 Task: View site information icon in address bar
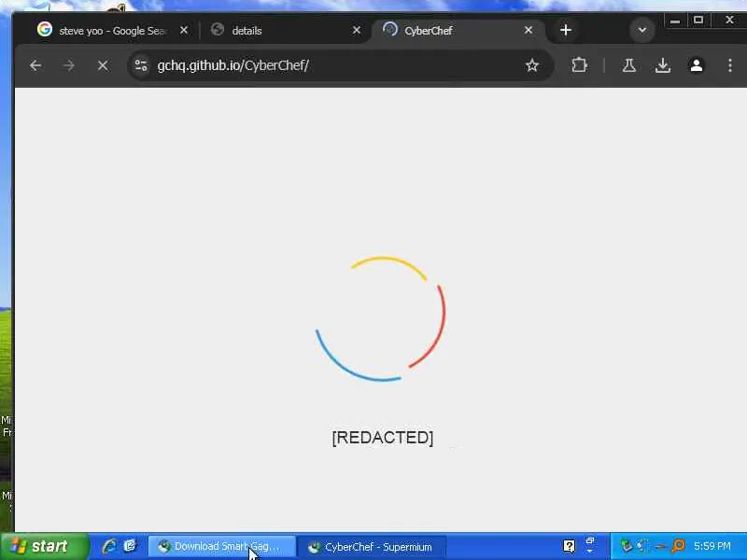pos(141,65)
